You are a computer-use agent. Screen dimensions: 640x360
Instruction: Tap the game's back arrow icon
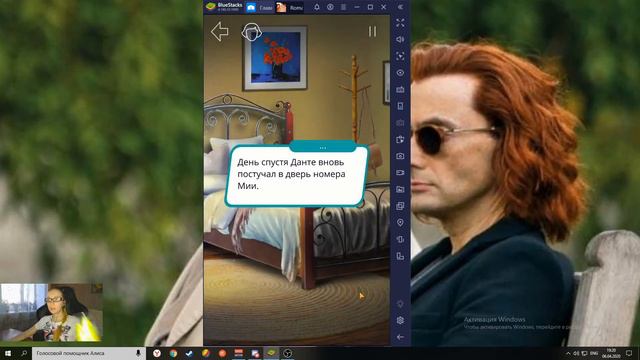[x=220, y=31]
